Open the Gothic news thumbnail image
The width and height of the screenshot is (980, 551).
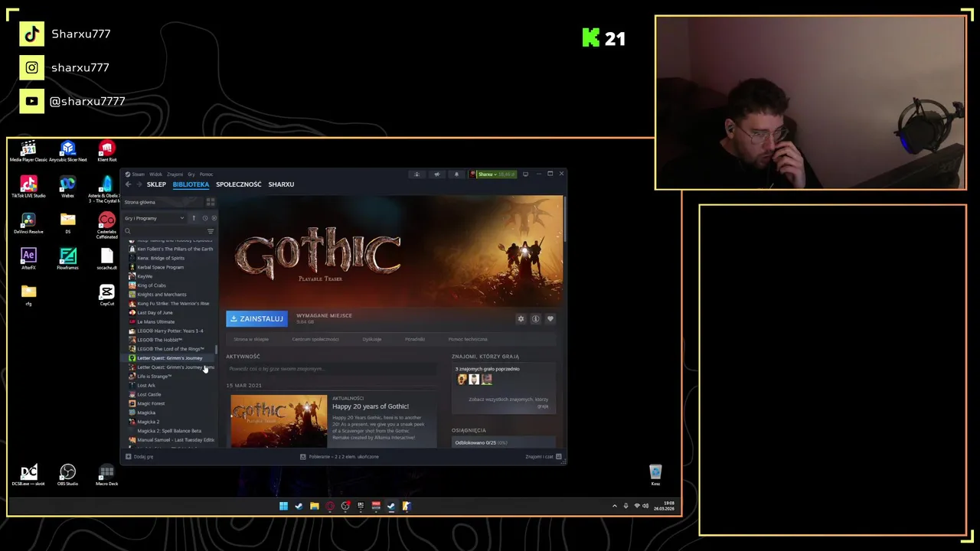(279, 421)
